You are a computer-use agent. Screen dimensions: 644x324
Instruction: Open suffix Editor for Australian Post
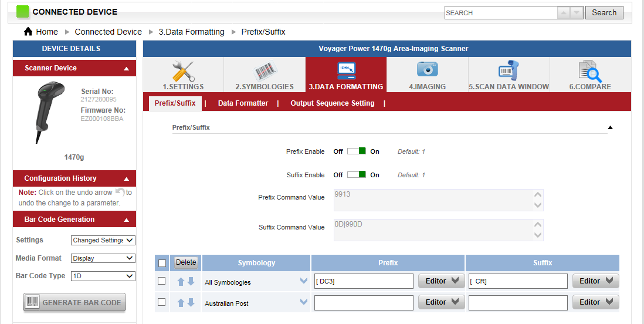[595, 302]
